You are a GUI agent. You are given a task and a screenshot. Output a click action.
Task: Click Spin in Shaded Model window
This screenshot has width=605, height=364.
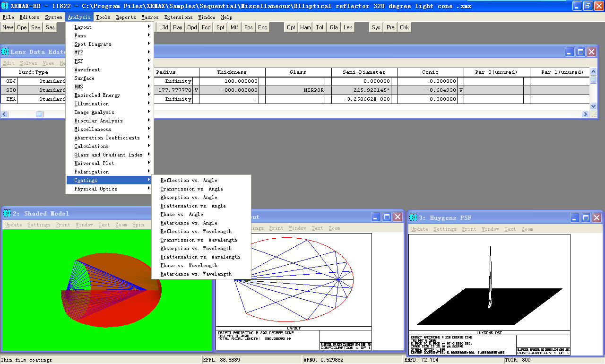click(138, 225)
